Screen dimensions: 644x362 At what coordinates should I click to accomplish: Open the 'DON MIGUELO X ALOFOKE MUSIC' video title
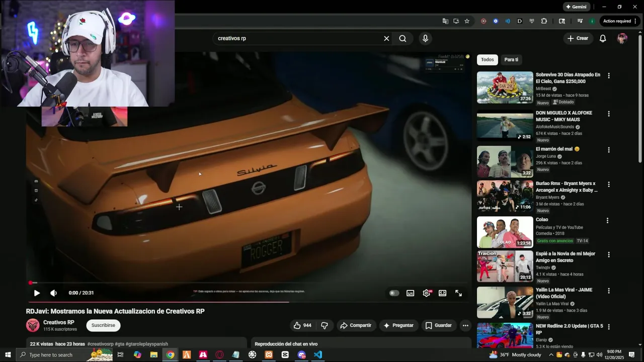(x=564, y=116)
